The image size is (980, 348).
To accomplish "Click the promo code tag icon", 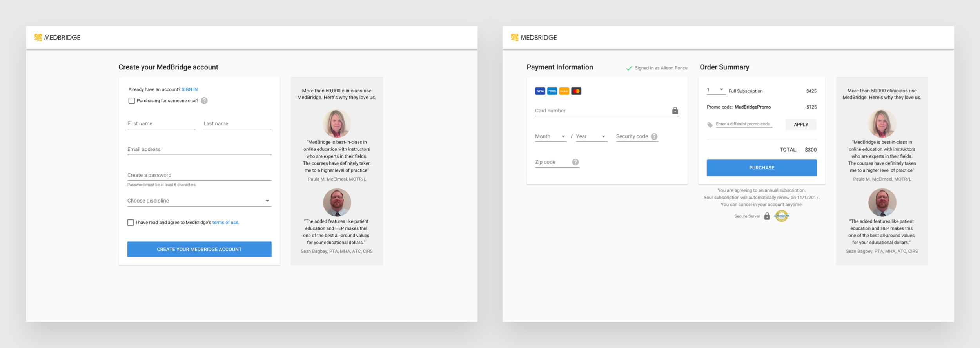I will pos(710,125).
